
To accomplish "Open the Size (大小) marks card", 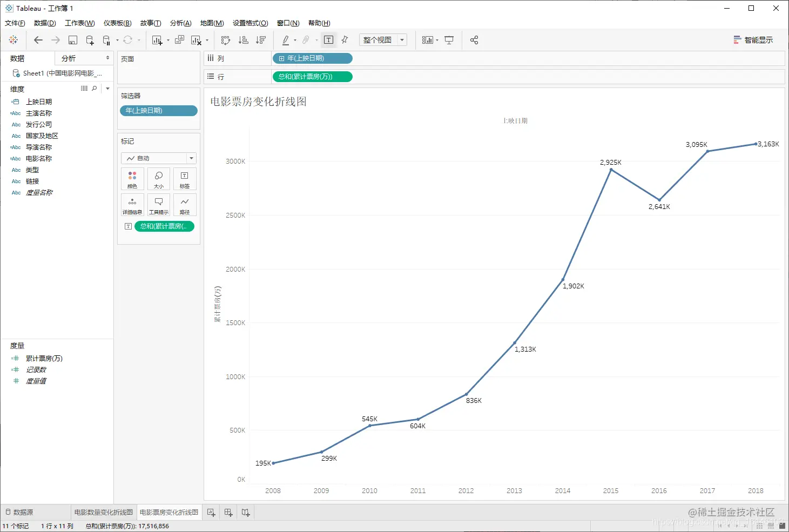I will coord(159,179).
